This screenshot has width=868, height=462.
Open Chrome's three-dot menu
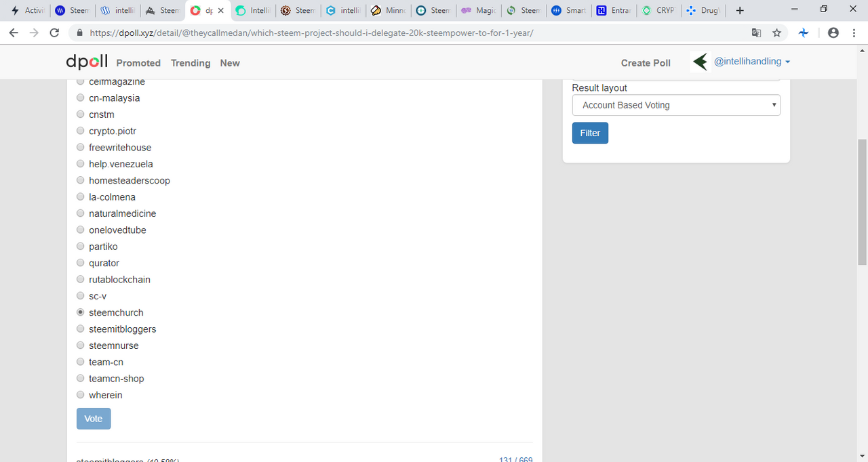(853, 33)
